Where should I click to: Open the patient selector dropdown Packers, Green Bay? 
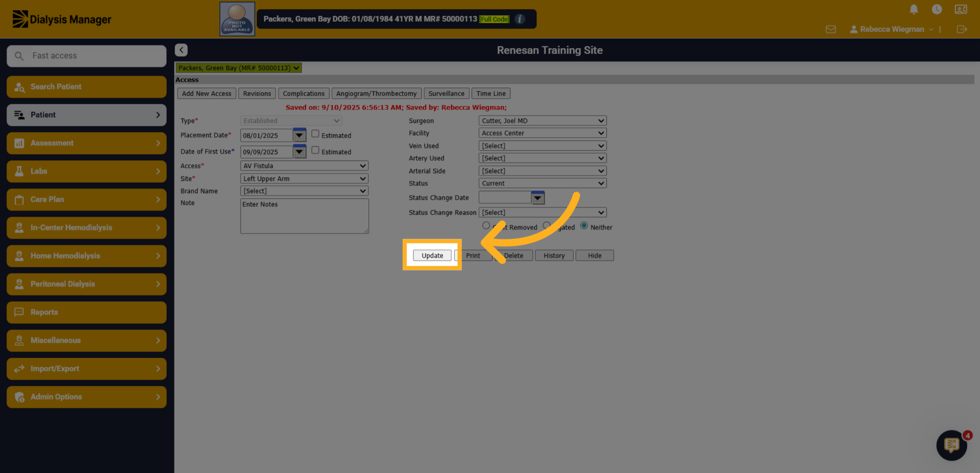(238, 68)
